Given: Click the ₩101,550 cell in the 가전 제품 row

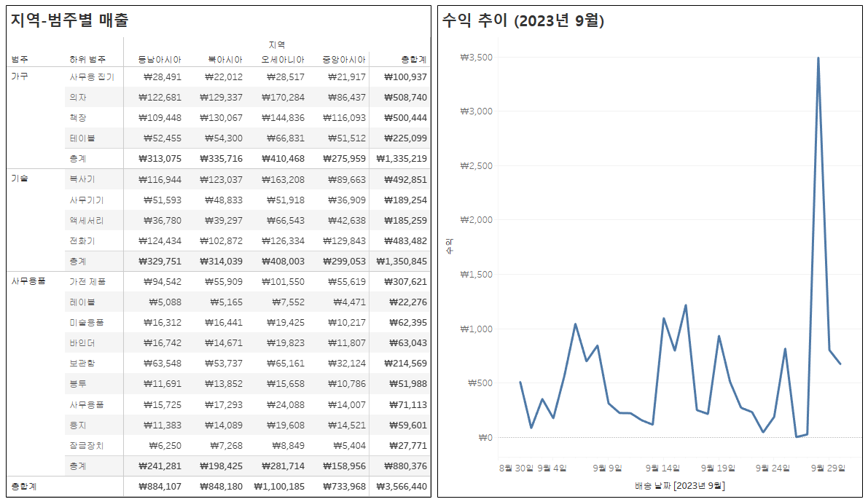Looking at the screenshot, I should point(283,282).
